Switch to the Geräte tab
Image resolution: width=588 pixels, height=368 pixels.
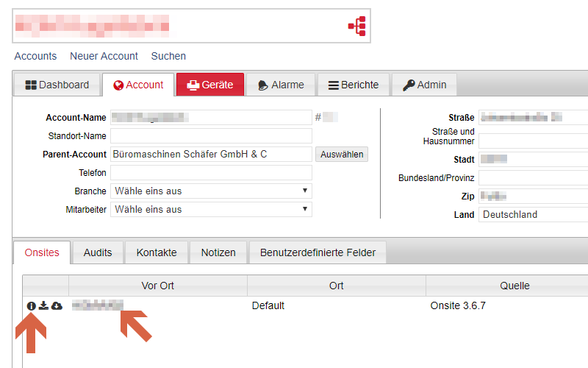tap(209, 85)
